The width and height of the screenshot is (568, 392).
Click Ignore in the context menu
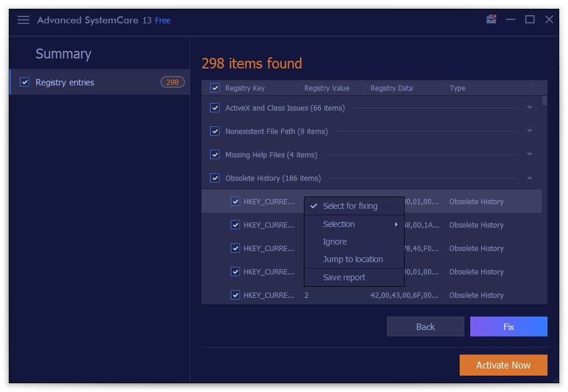(354, 242)
